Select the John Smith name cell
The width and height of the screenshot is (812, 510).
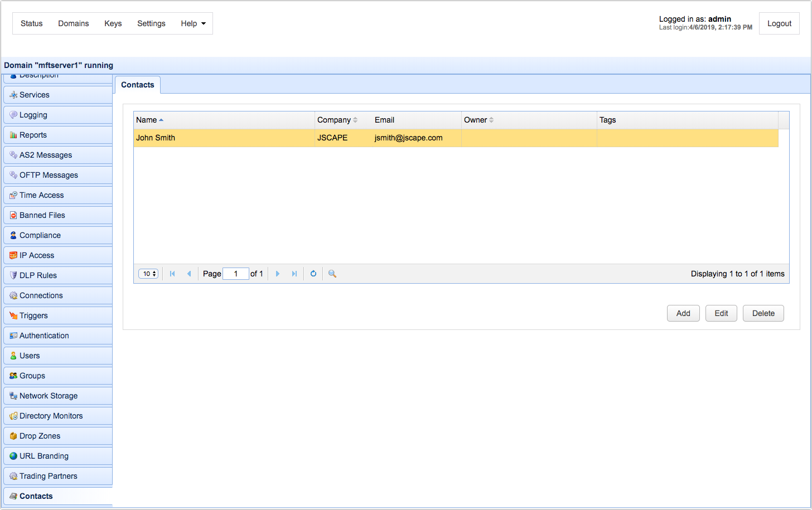[x=224, y=138]
